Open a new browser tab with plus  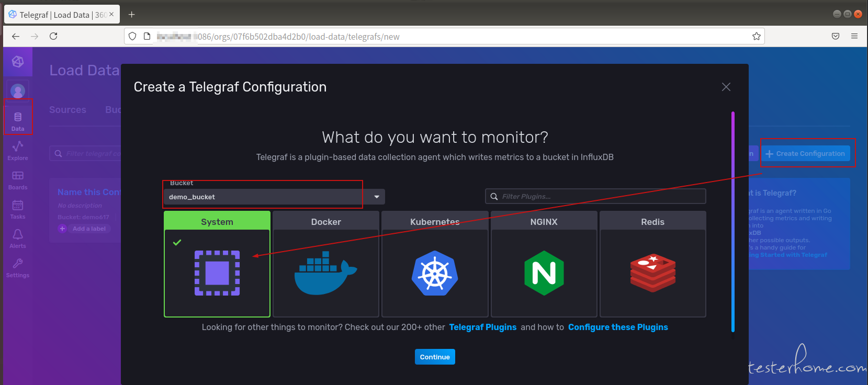(132, 14)
